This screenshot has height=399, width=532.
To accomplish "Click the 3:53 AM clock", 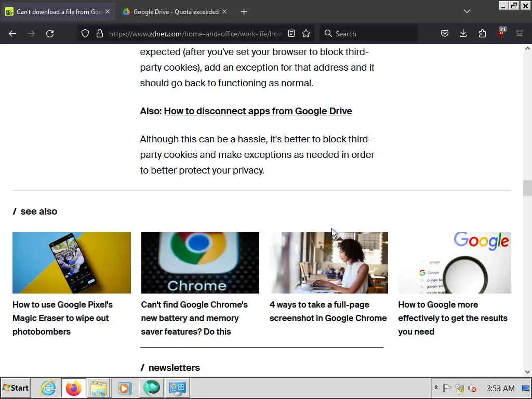I will pos(501,388).
